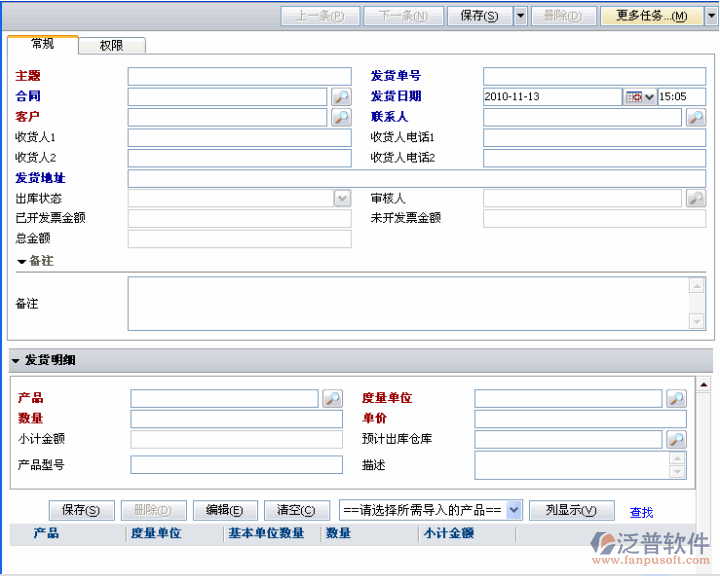Click the lookup icon next to 审核人 field
The image size is (720, 576).
pos(695,199)
